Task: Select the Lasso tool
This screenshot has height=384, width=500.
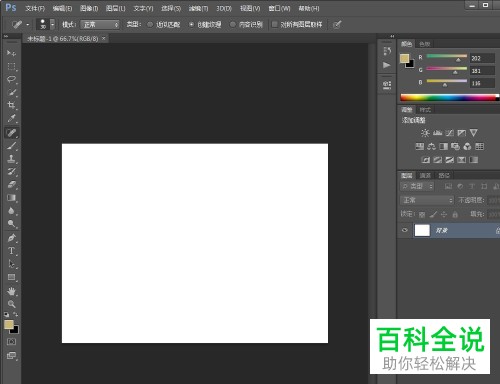Action: [11, 79]
